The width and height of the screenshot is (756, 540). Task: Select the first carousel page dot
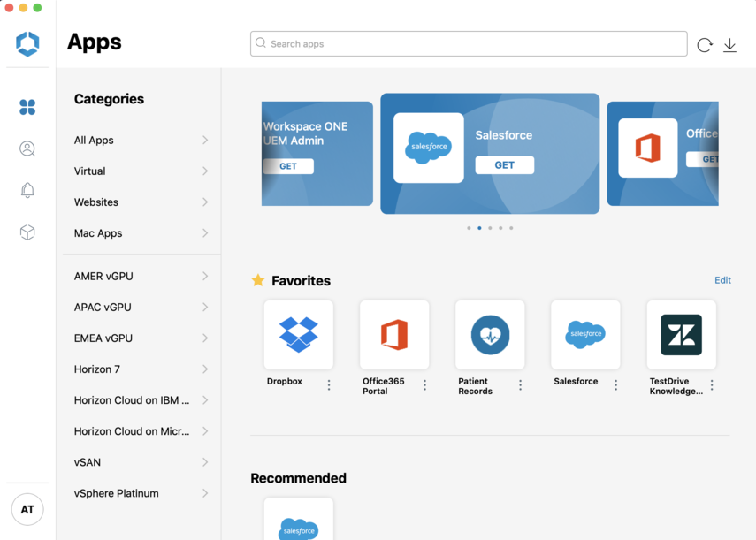469,228
